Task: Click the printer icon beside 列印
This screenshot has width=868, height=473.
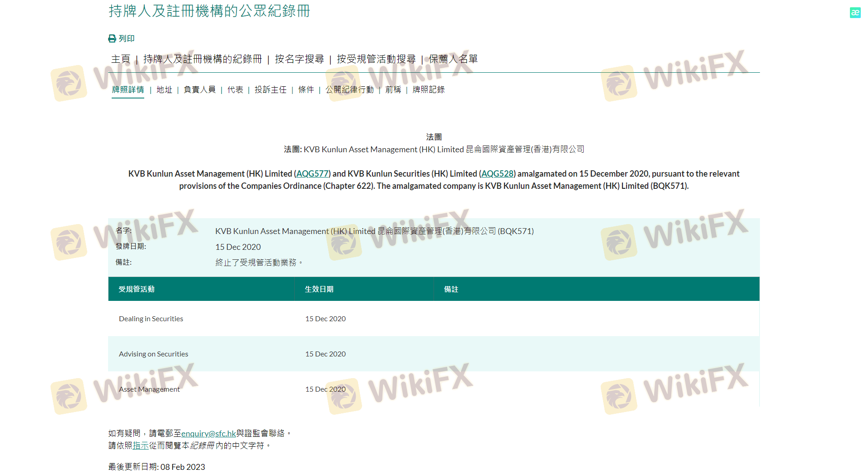Action: 112,39
